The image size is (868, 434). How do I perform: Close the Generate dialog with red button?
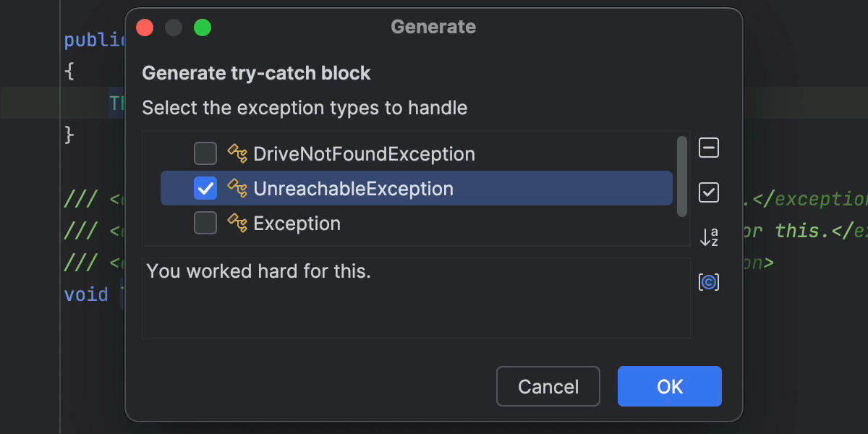coord(145,27)
